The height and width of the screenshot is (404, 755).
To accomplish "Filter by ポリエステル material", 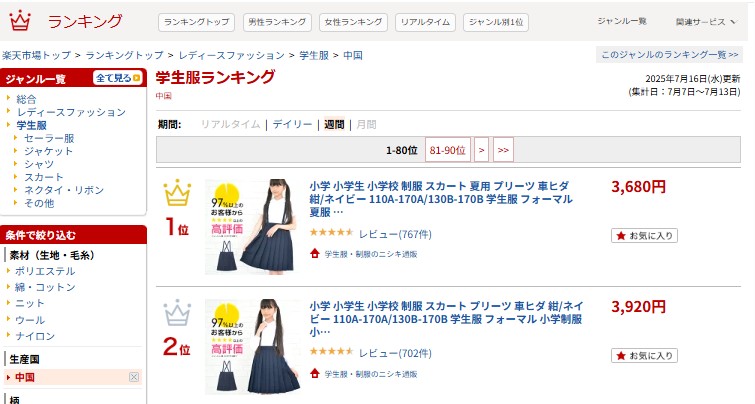I will pos(45,271).
